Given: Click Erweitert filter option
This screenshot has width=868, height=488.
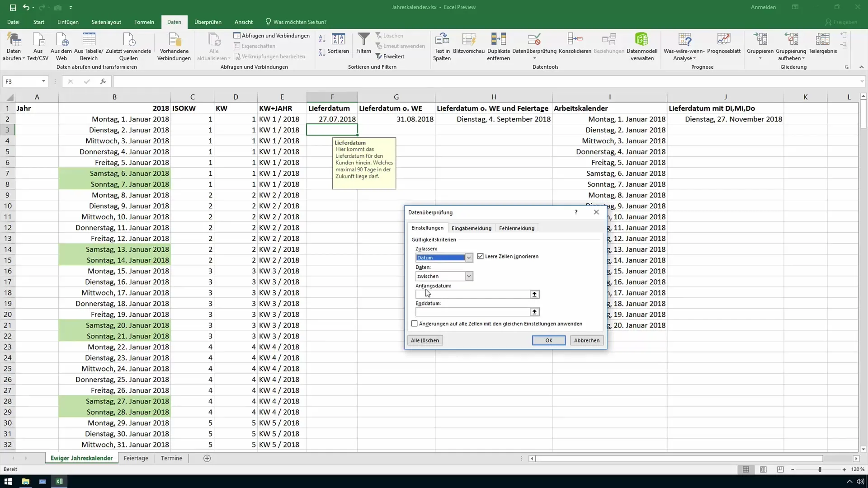Looking at the screenshot, I should tap(390, 56).
